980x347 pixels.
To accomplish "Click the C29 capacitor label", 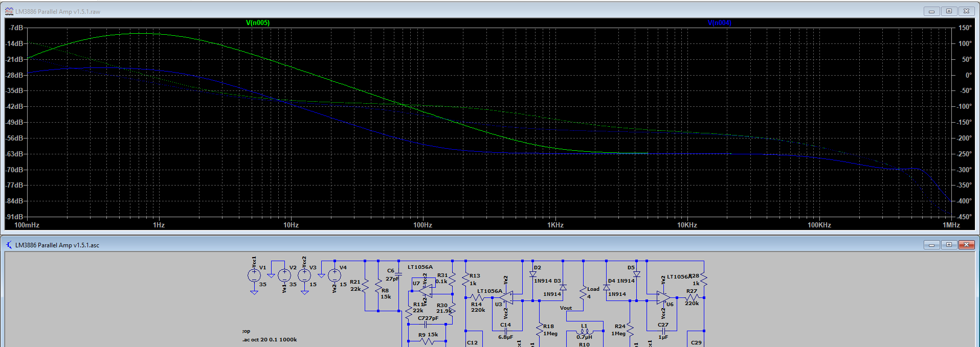I will [x=696, y=342].
